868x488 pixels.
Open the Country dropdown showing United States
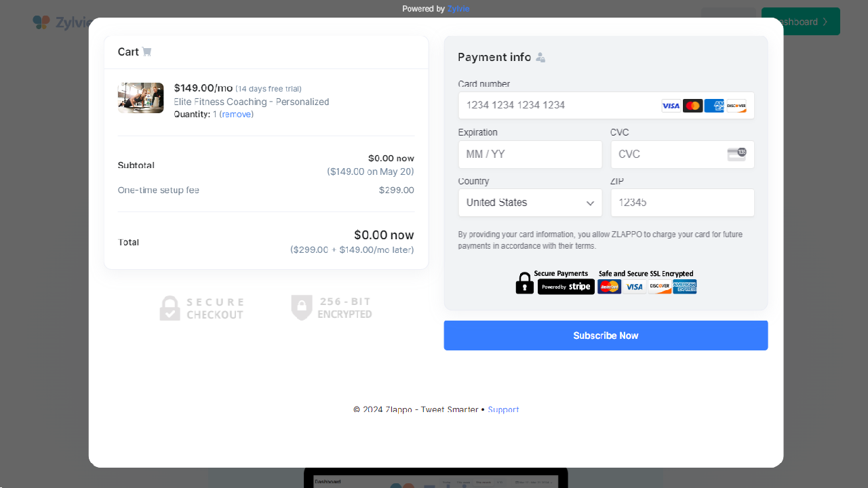click(530, 203)
